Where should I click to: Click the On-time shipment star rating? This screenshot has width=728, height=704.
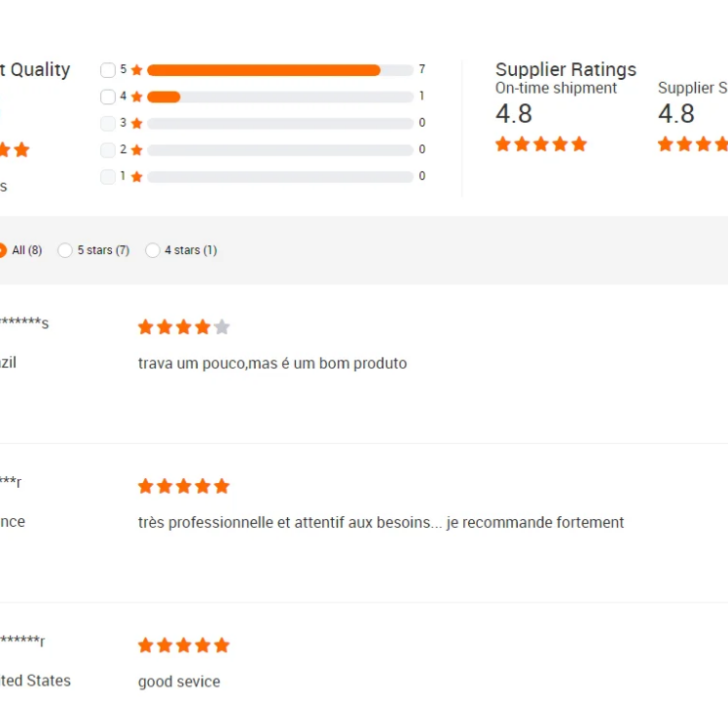[x=541, y=144]
